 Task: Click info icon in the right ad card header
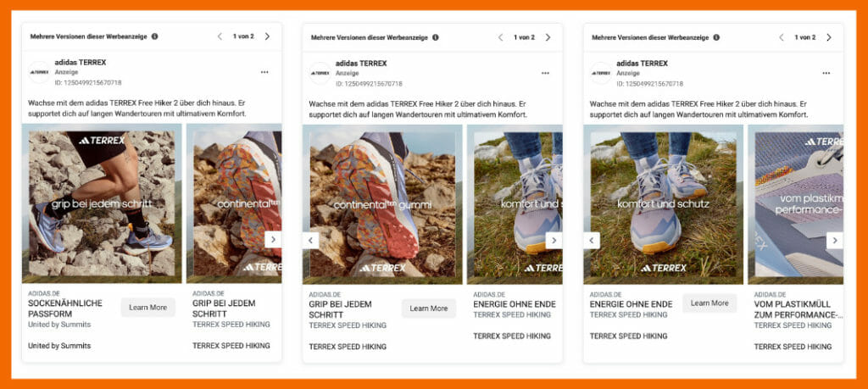pyautogui.click(x=716, y=37)
